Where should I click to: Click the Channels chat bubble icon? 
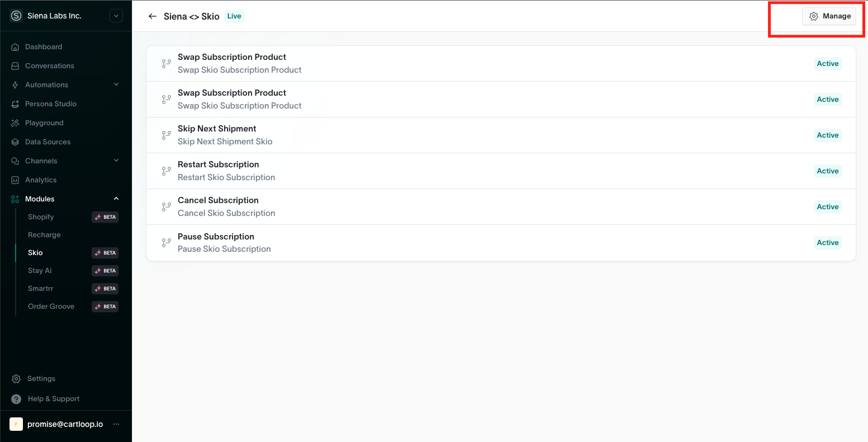tap(16, 161)
